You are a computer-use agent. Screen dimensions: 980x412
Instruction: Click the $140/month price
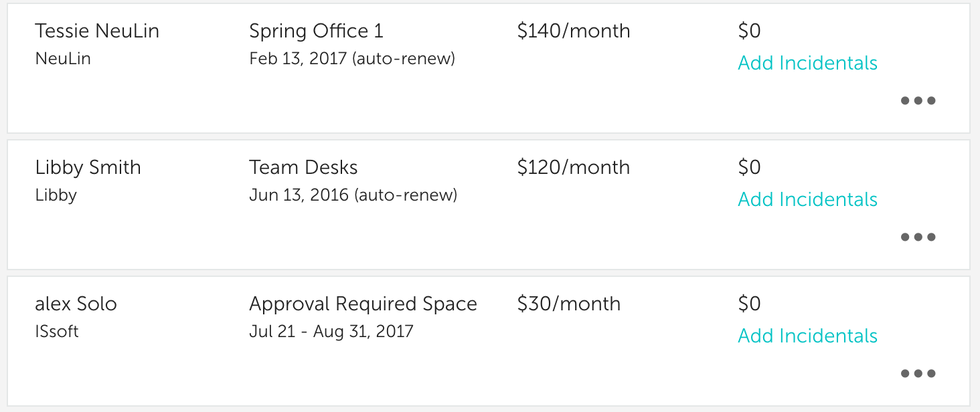pos(574,31)
